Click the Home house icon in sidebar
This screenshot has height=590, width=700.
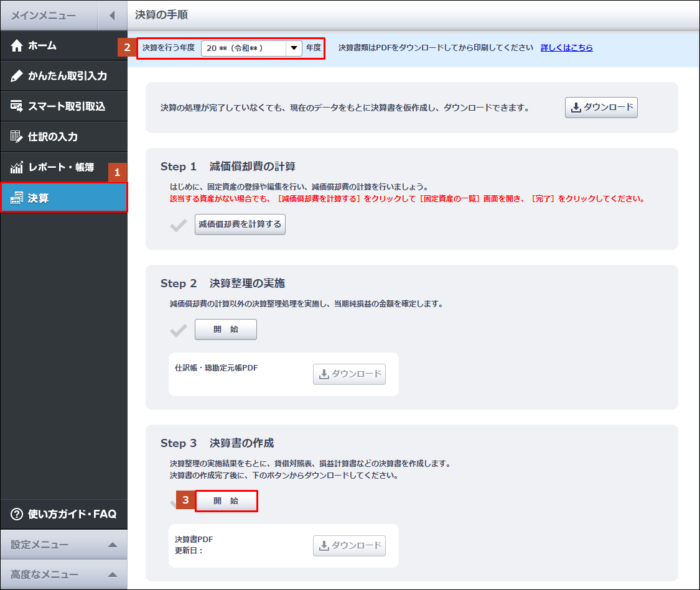17,45
